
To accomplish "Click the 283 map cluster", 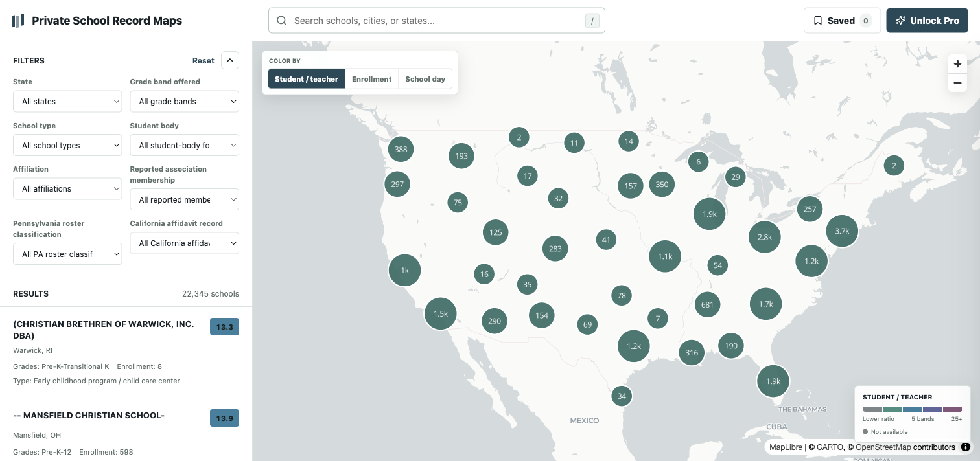I will pyautogui.click(x=555, y=248).
